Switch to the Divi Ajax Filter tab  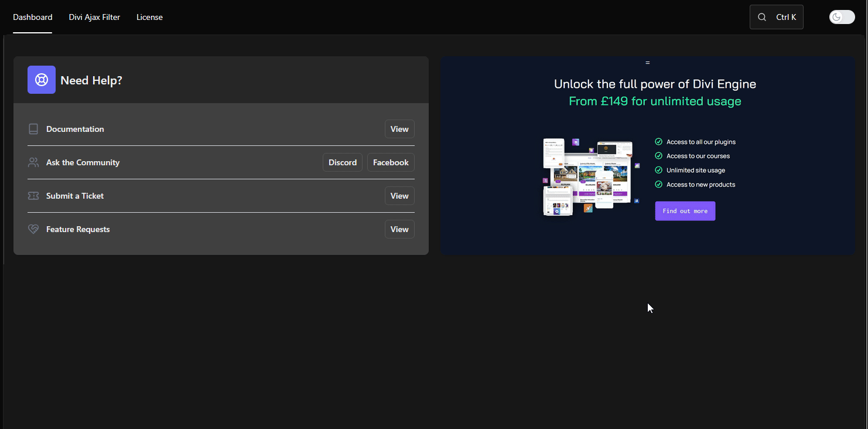pos(94,17)
